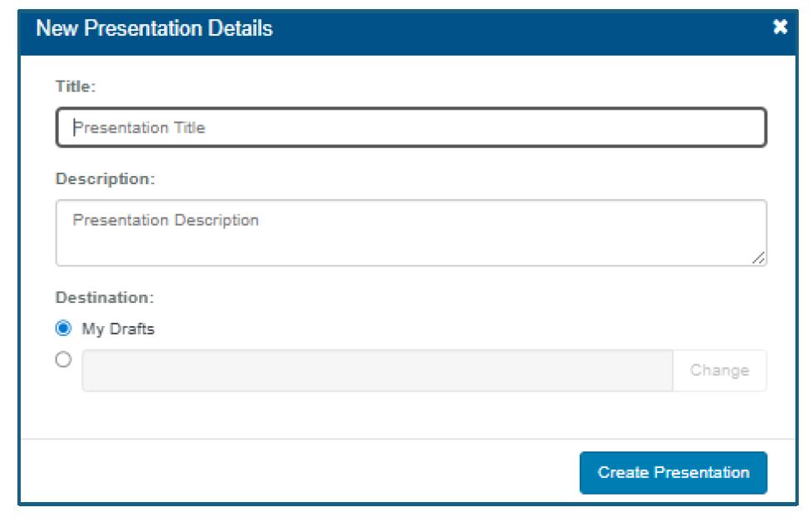Screen dimensions: 812x522
Task: Place cursor in the Title text box
Action: 411,128
